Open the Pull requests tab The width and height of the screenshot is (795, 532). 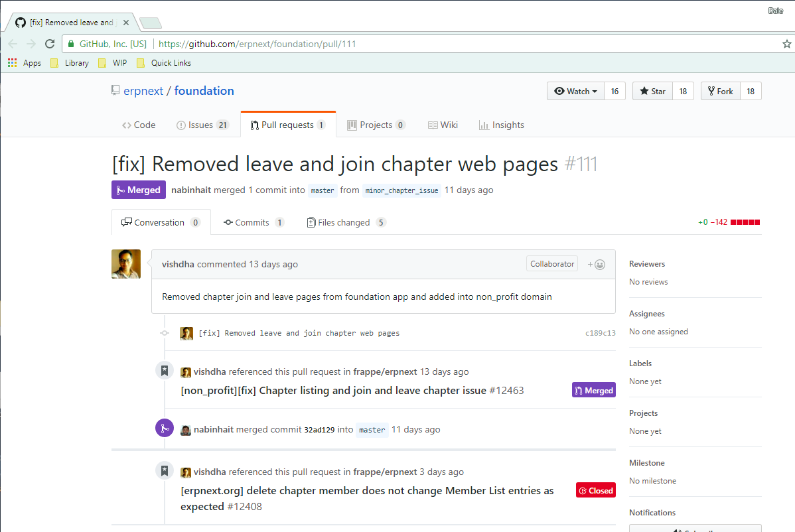pos(288,125)
